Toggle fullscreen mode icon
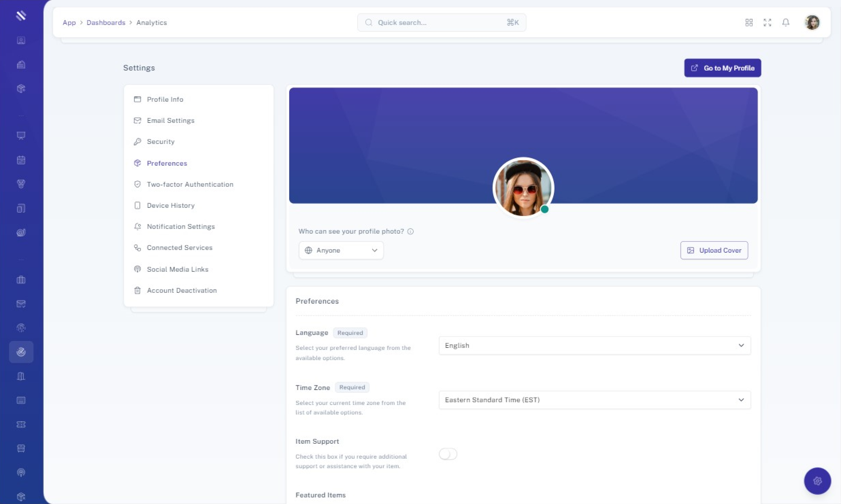This screenshot has height=504, width=841. tap(767, 22)
